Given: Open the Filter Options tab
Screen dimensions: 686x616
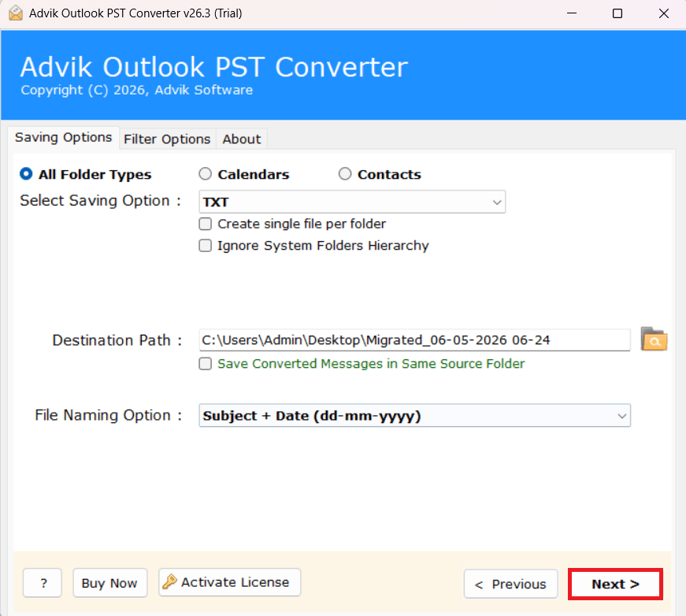Looking at the screenshot, I should pyautogui.click(x=167, y=139).
